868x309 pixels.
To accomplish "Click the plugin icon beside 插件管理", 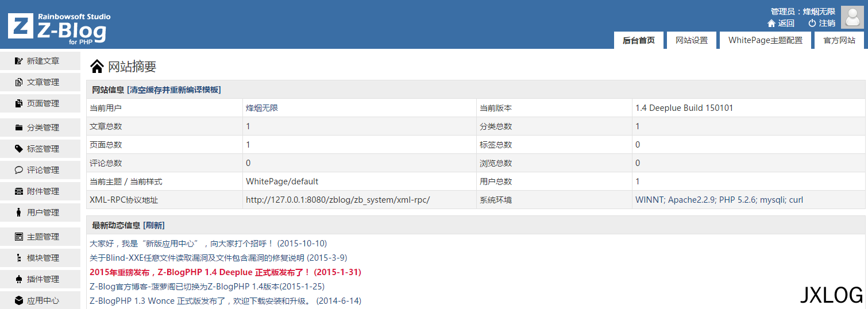I will click(x=19, y=279).
